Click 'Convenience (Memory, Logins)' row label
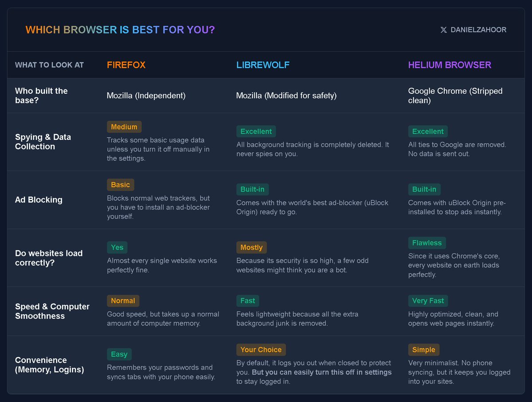532x402 pixels. click(x=50, y=365)
